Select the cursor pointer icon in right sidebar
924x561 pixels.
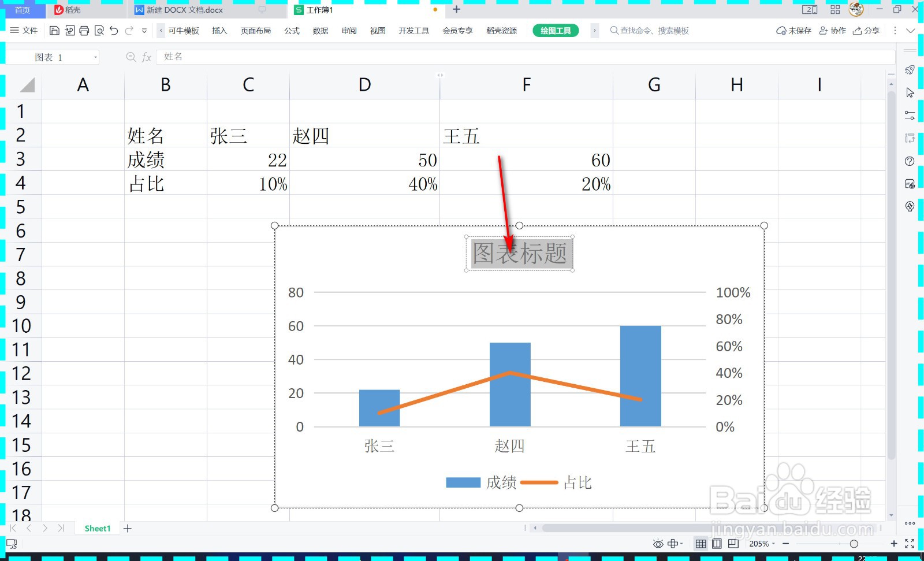tap(910, 92)
